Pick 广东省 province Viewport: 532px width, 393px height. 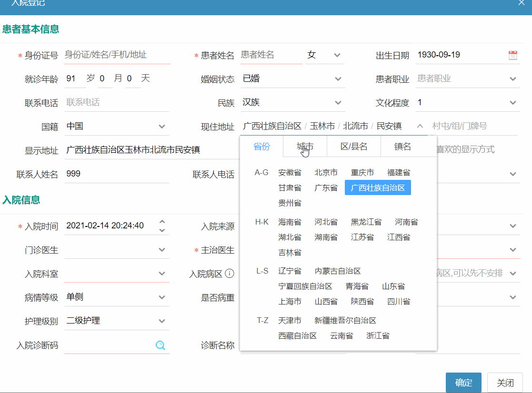[x=326, y=187]
